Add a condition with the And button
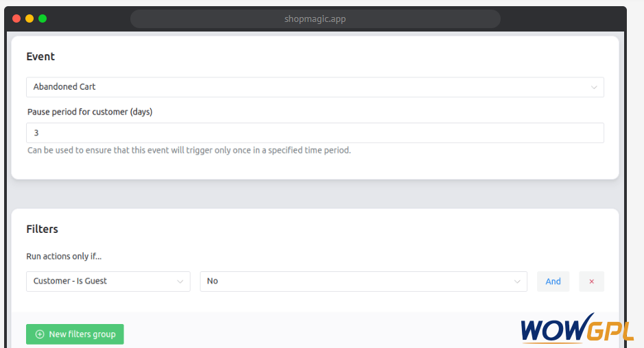 tap(553, 282)
